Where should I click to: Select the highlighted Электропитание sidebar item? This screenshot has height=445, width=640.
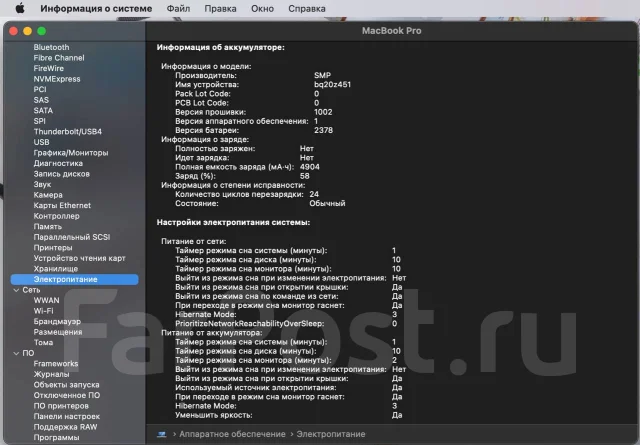(74, 280)
